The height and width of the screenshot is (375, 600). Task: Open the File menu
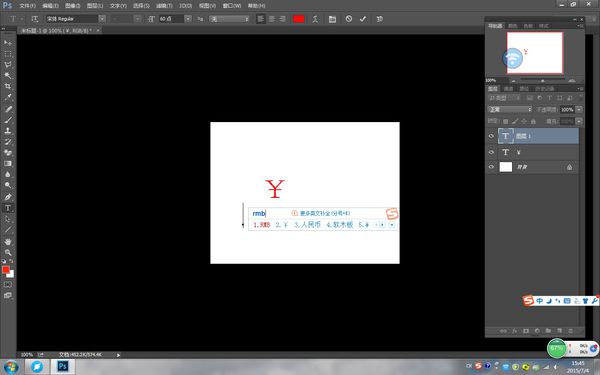tap(27, 6)
